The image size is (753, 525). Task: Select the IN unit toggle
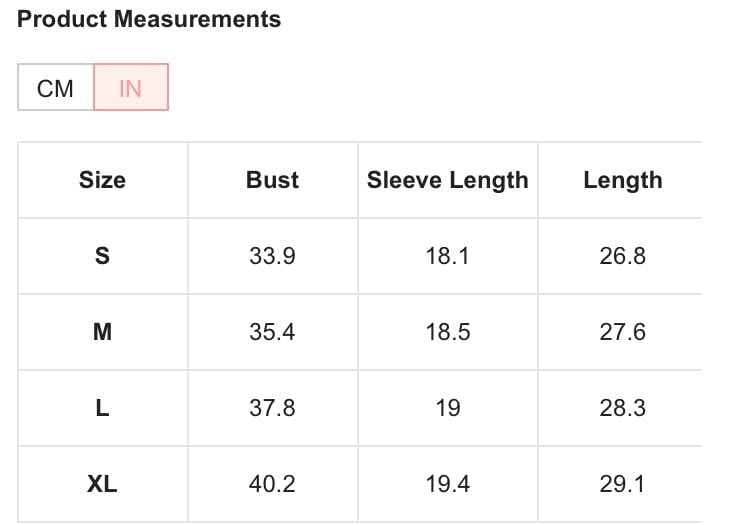pyautogui.click(x=130, y=88)
